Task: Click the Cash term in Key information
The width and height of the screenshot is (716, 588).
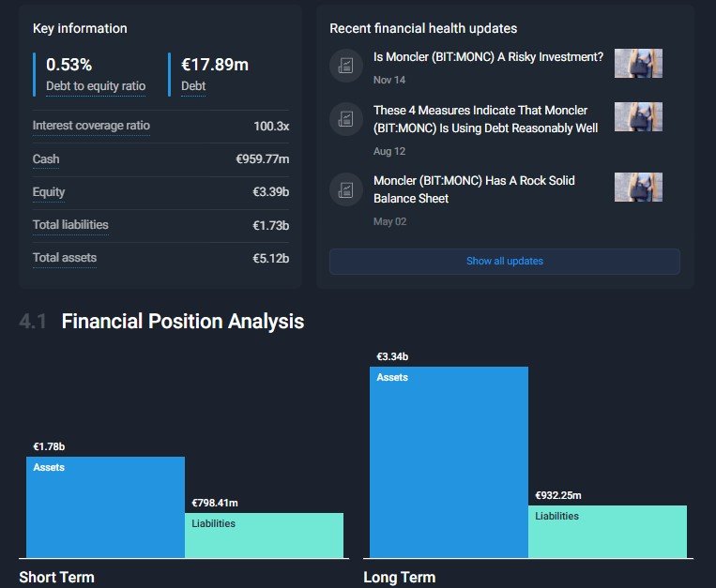Action: click(46, 159)
